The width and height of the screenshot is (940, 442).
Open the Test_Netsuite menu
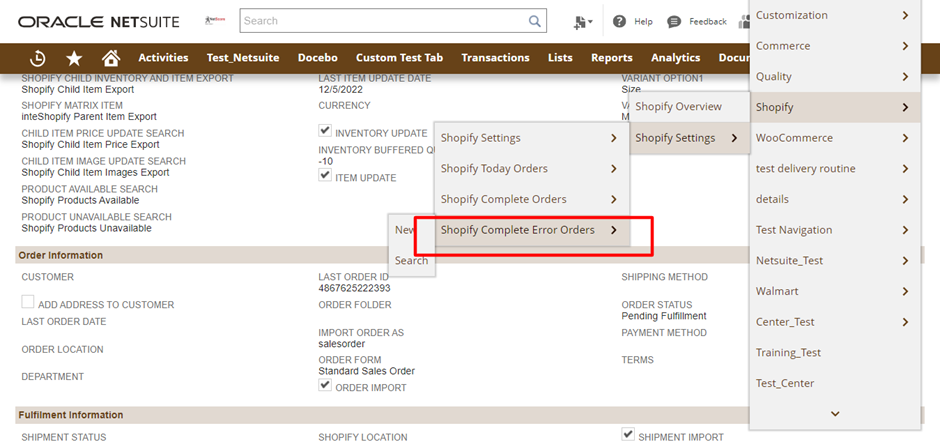point(243,58)
